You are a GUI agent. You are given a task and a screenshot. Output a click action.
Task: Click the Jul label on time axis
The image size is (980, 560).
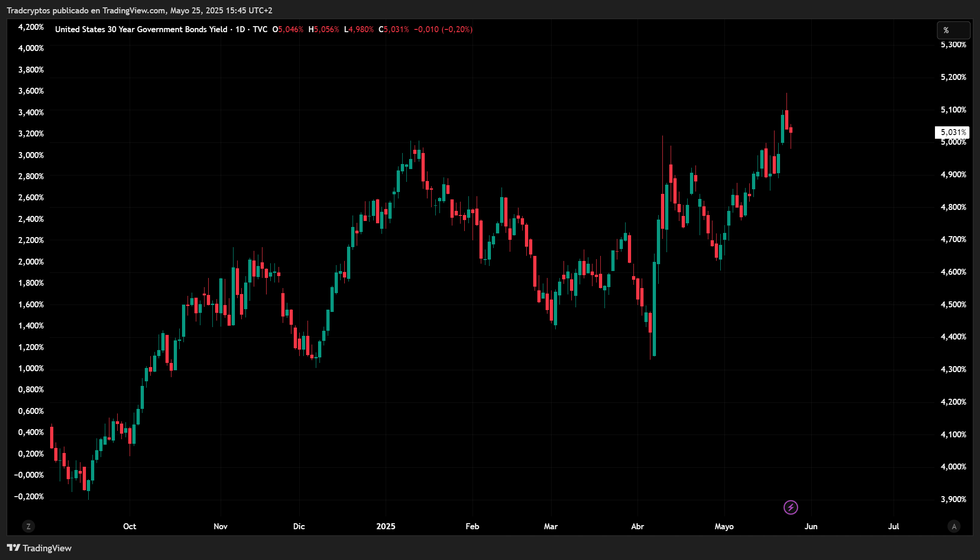pyautogui.click(x=894, y=526)
